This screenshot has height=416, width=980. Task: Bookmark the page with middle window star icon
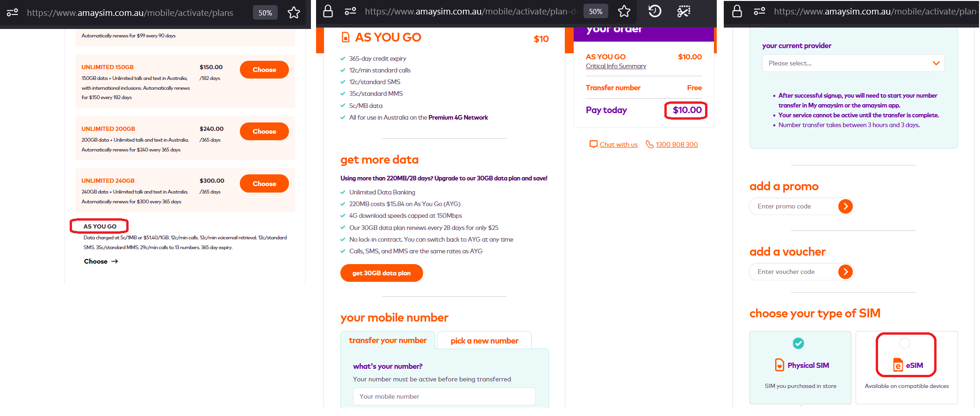tap(624, 11)
